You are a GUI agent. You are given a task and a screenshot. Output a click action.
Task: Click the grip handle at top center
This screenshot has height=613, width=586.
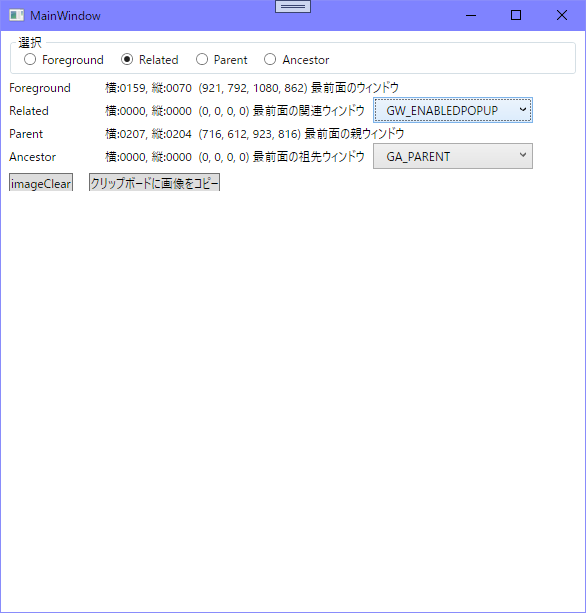point(293,6)
